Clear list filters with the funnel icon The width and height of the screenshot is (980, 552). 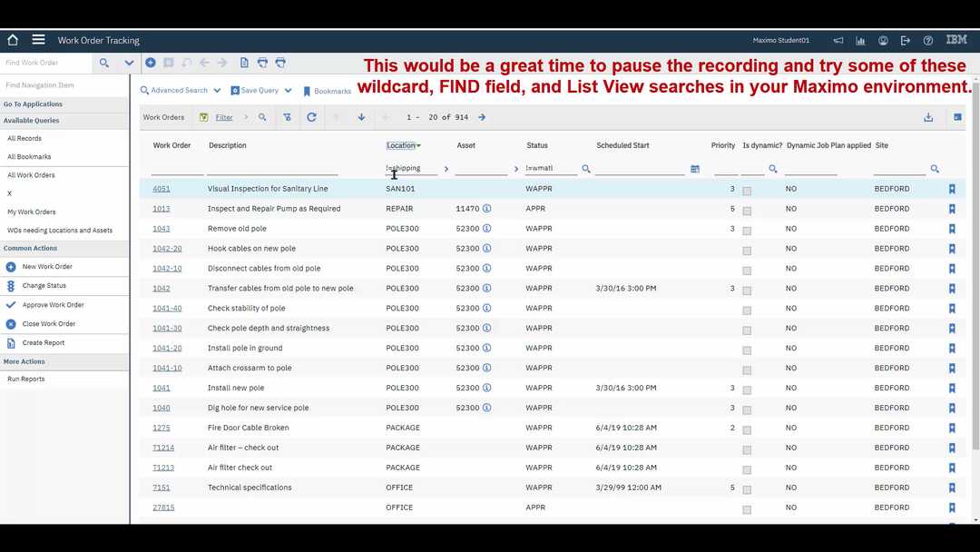(289, 116)
